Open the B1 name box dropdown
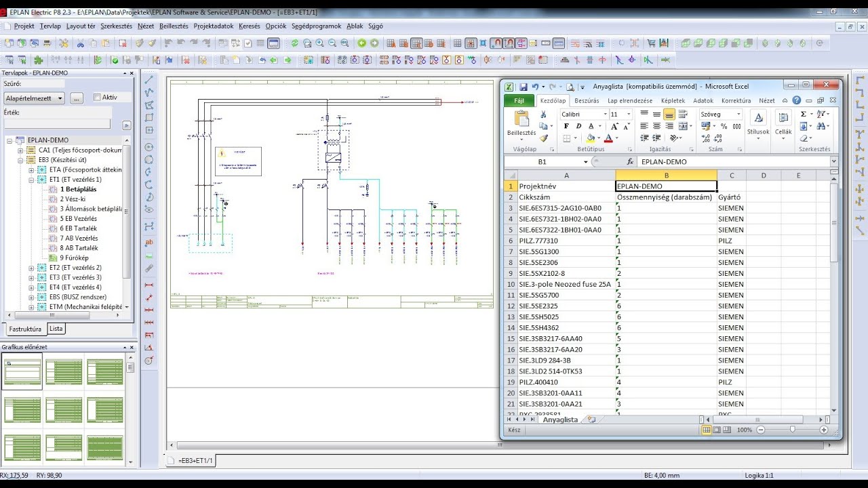Image resolution: width=868 pixels, height=488 pixels. point(586,162)
